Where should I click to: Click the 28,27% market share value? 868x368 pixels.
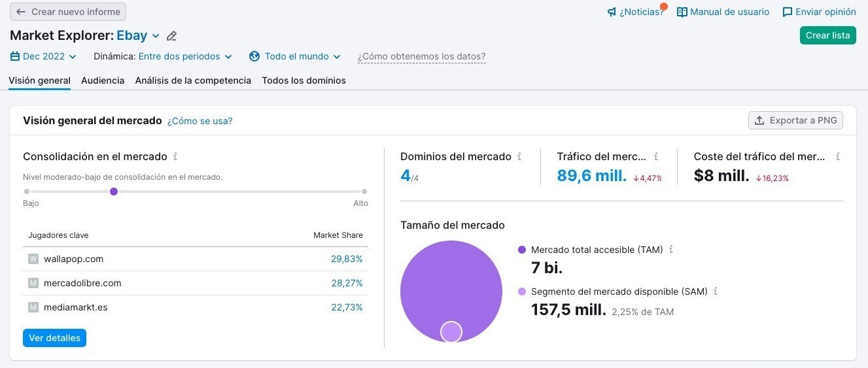(x=347, y=283)
